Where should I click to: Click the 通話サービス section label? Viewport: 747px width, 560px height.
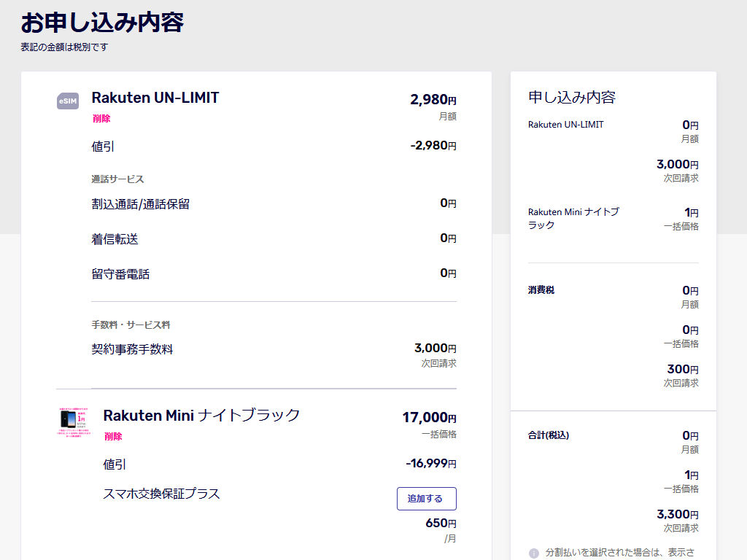click(117, 179)
